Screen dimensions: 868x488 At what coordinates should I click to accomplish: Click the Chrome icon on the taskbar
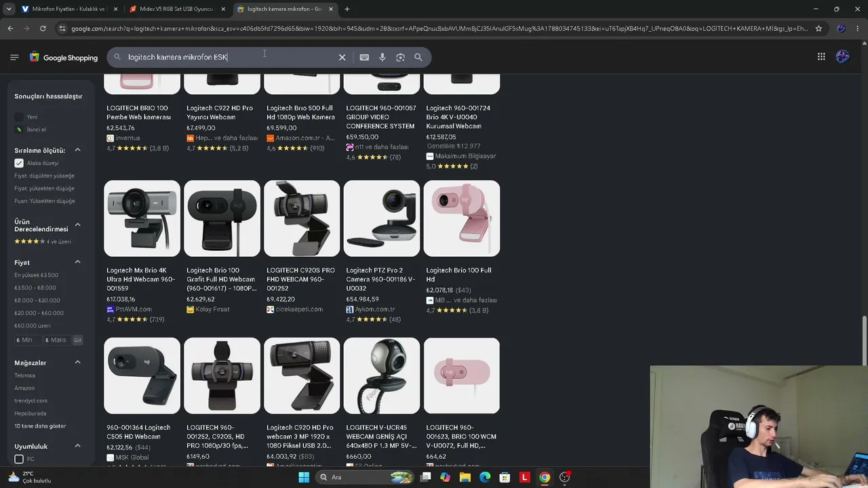(x=545, y=477)
